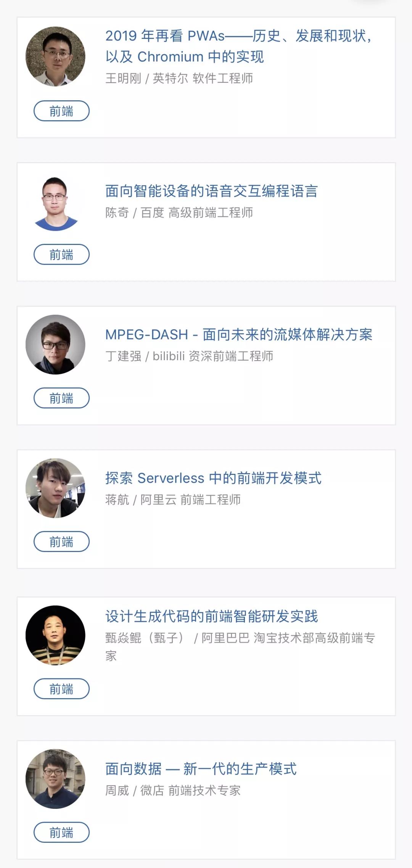Open the talk '2019 年再看 PWAs' title
Viewport: 412px width, 868px height.
[238, 46]
